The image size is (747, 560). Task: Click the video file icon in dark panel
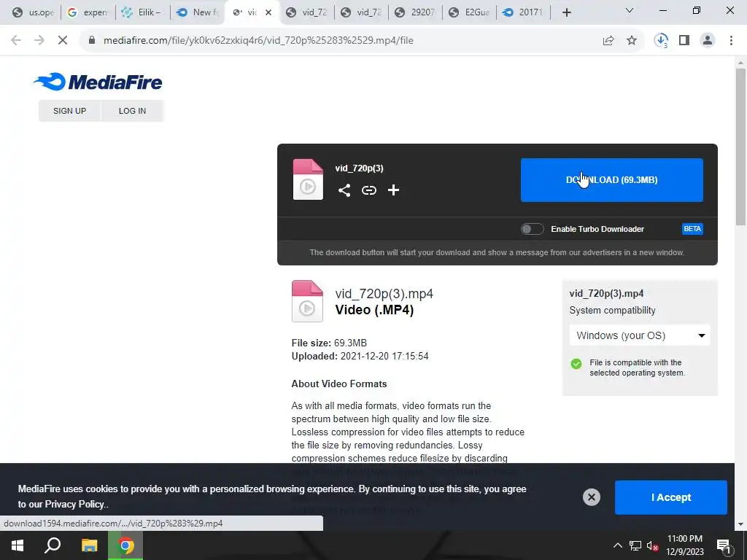pyautogui.click(x=308, y=179)
